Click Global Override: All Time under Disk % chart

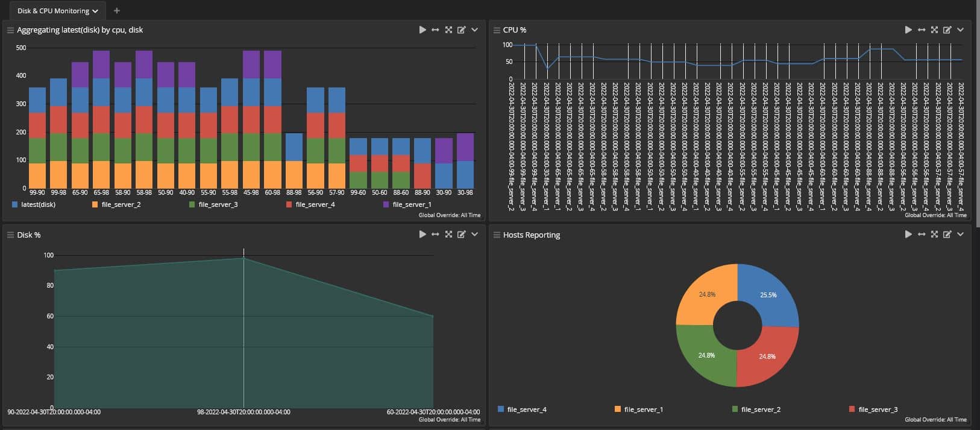(x=449, y=420)
